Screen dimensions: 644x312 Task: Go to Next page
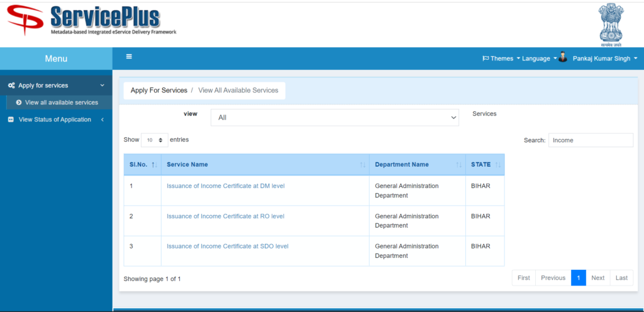[598, 278]
